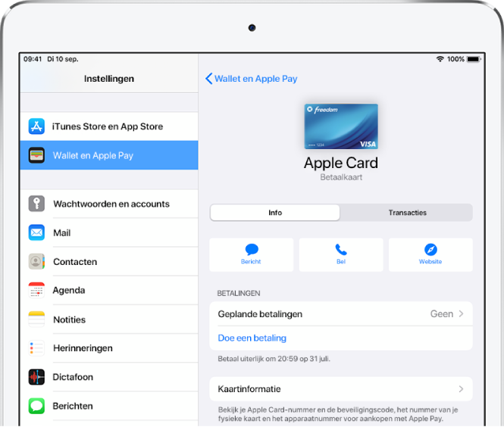The height and width of the screenshot is (427, 504).
Task: Expand Geplande betalingen chevron next to Geen
Action: pos(461,313)
